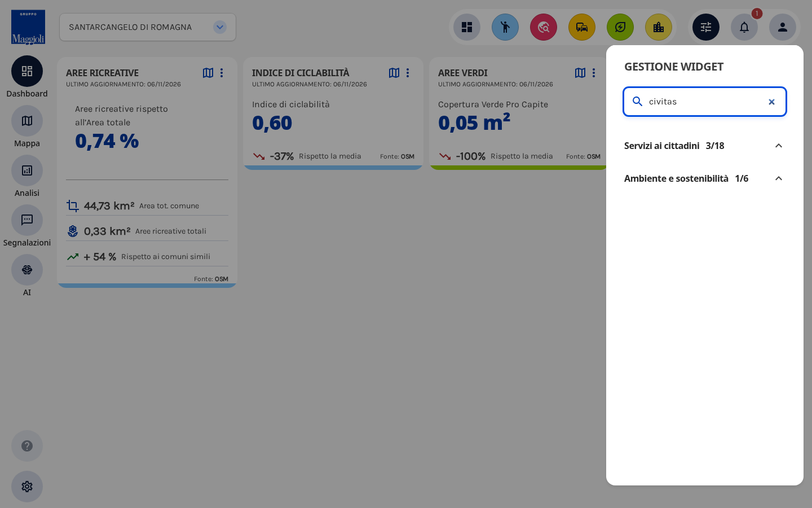Click the + 54 % Rispetto ai comuni simili row
This screenshot has width=812, height=508.
click(147, 256)
